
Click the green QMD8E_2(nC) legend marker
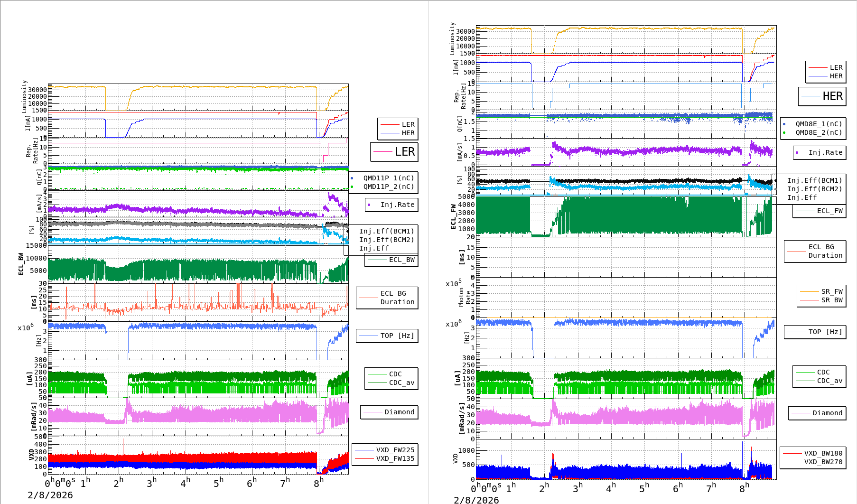784,133
